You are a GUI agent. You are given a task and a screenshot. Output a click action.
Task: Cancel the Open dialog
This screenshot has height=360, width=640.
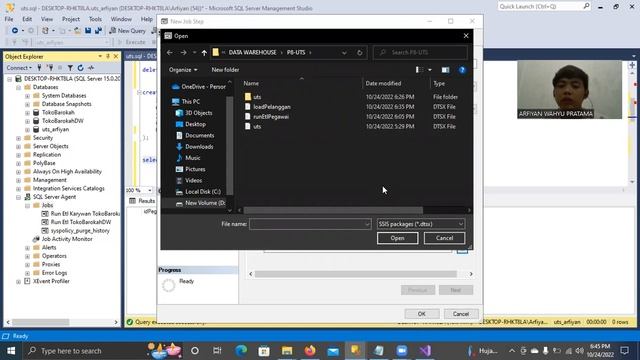444,238
